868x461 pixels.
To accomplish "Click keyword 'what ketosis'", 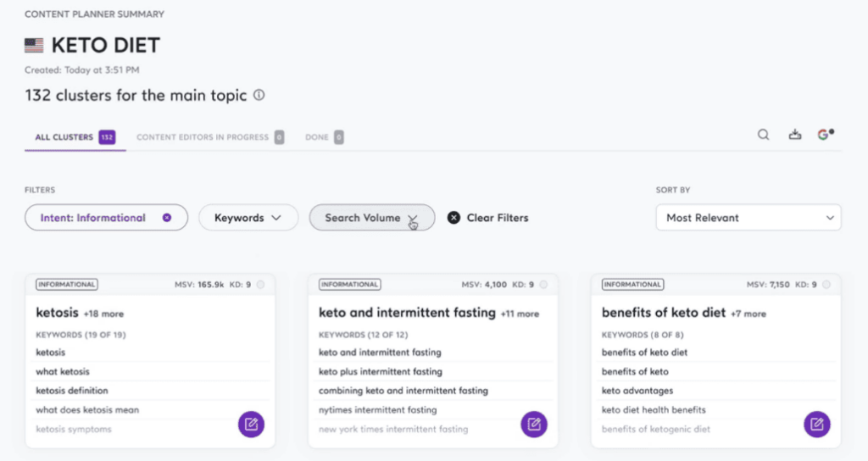I will point(63,371).
